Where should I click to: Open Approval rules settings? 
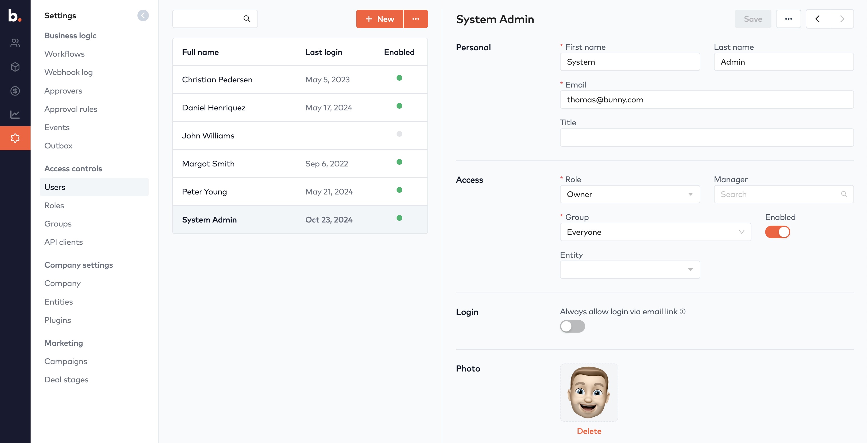click(x=71, y=109)
